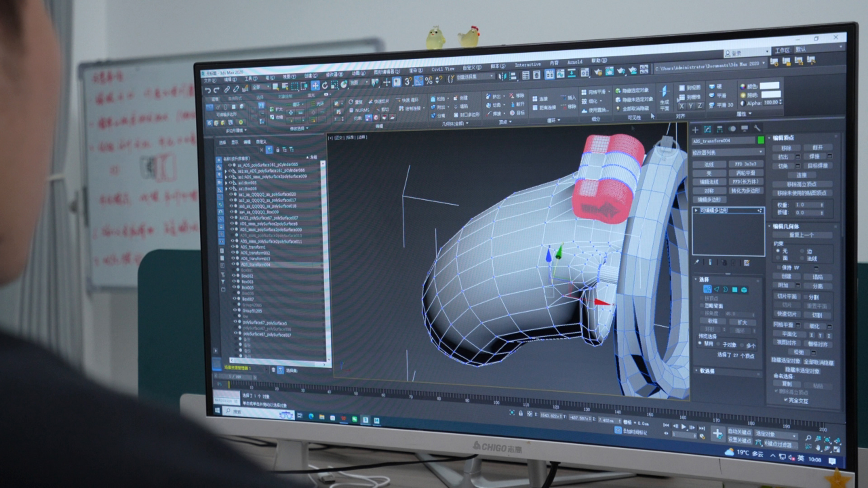Open the Modify panel tab icon
This screenshot has width=868, height=488.
click(x=708, y=129)
